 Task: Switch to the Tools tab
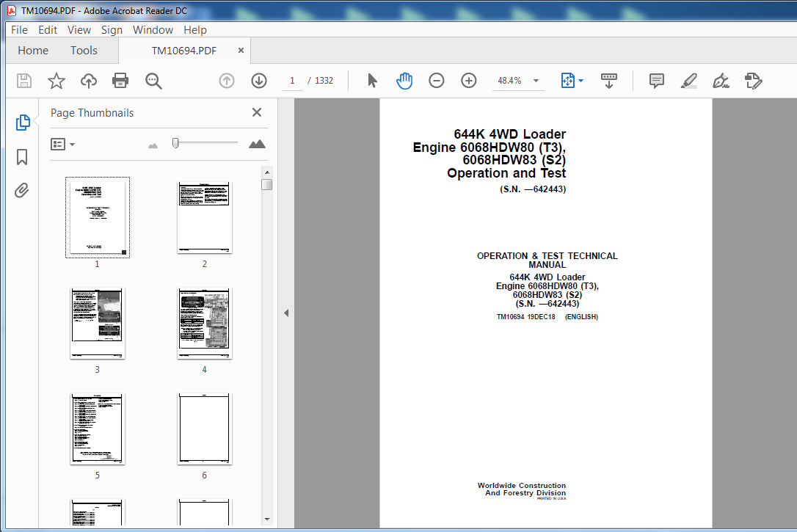[84, 51]
